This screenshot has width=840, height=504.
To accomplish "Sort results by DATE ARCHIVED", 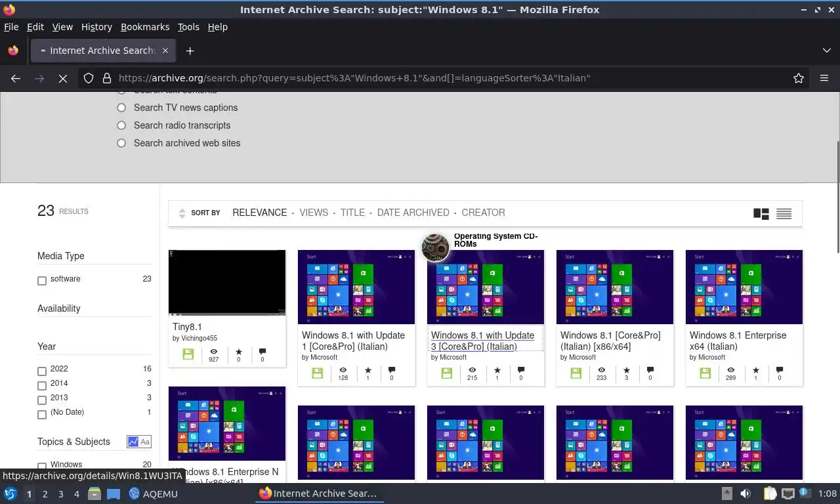I will tap(413, 213).
